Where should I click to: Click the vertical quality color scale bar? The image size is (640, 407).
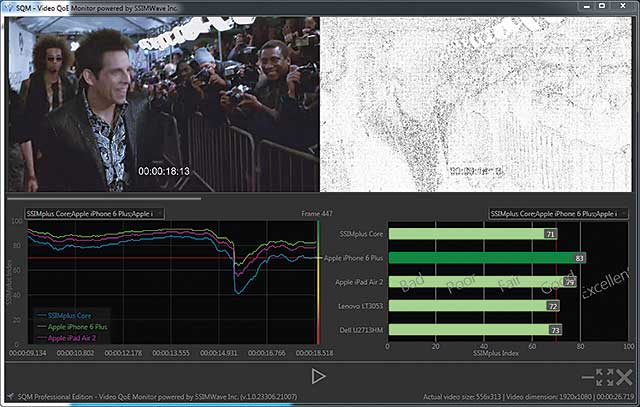coord(318,282)
